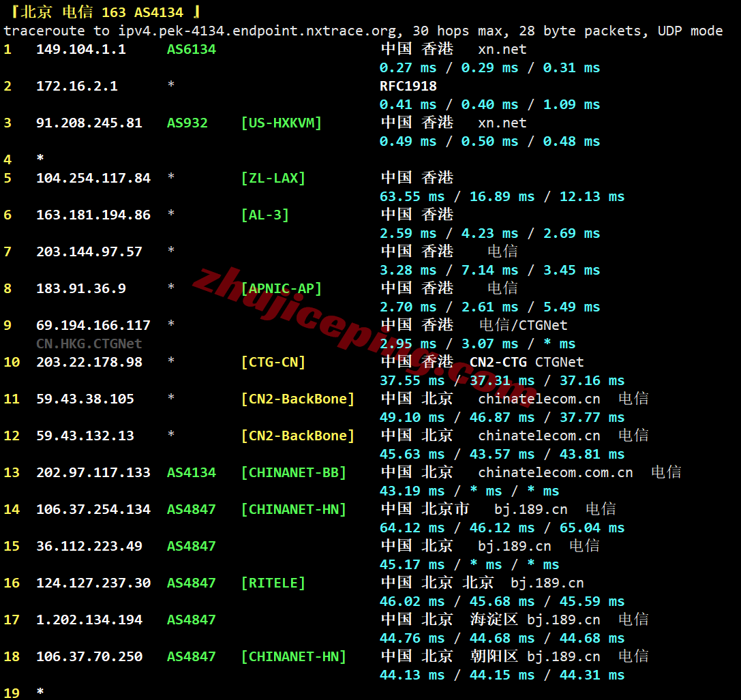The image size is (741, 700).
Task: Select IP 1.202.134.194
Action: 89,621
